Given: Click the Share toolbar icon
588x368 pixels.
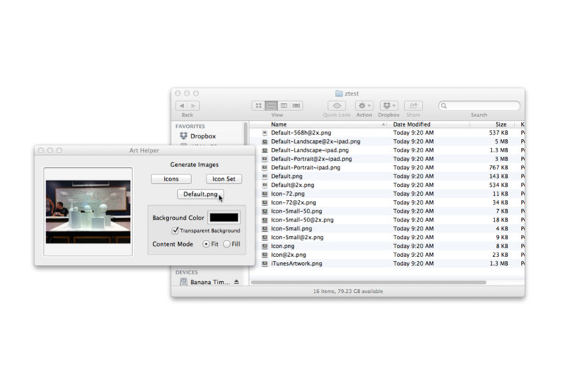Looking at the screenshot, I should pyautogui.click(x=413, y=106).
